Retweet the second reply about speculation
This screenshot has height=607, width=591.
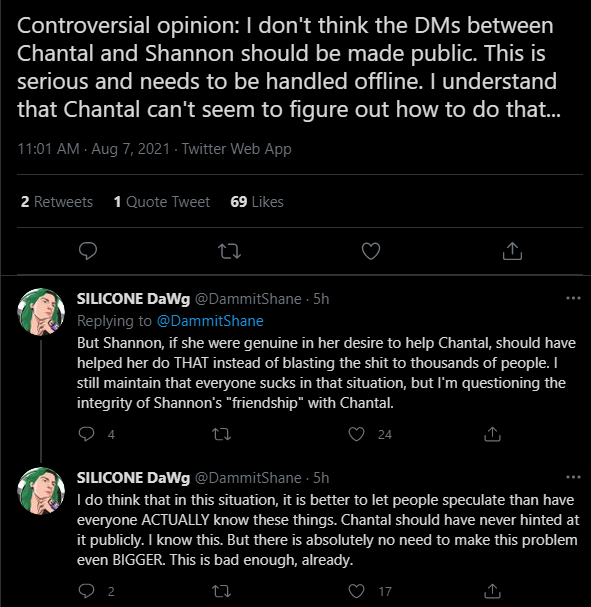222,591
